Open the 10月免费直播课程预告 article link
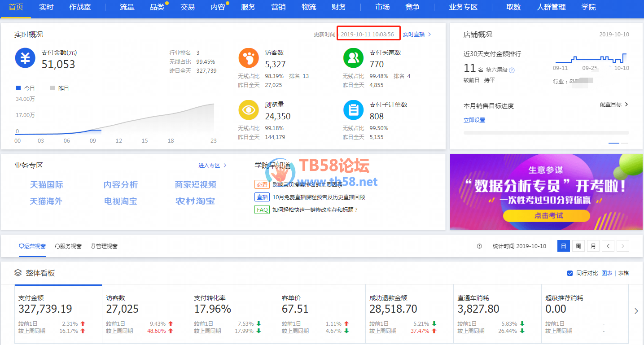Viewport: 644px width, 345px height. (x=319, y=197)
